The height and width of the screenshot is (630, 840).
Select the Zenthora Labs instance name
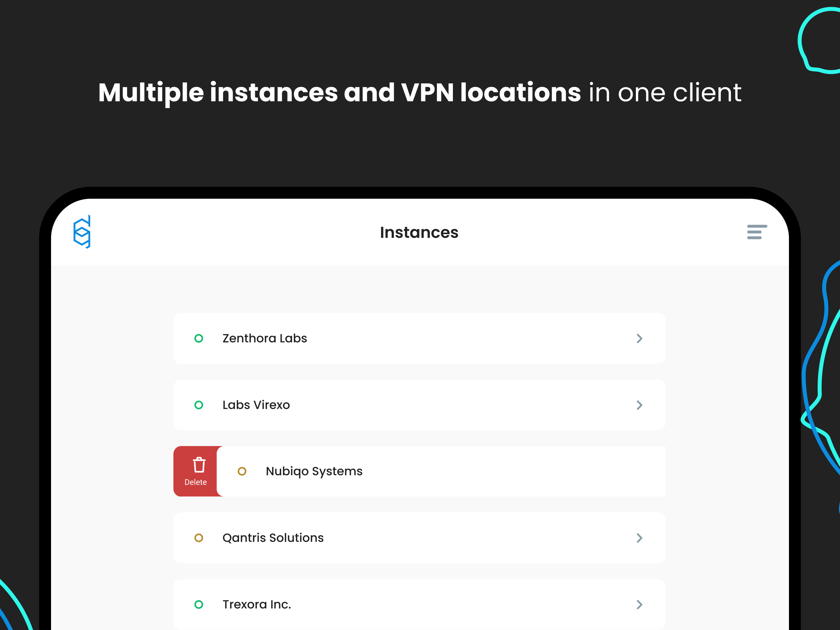tap(265, 338)
